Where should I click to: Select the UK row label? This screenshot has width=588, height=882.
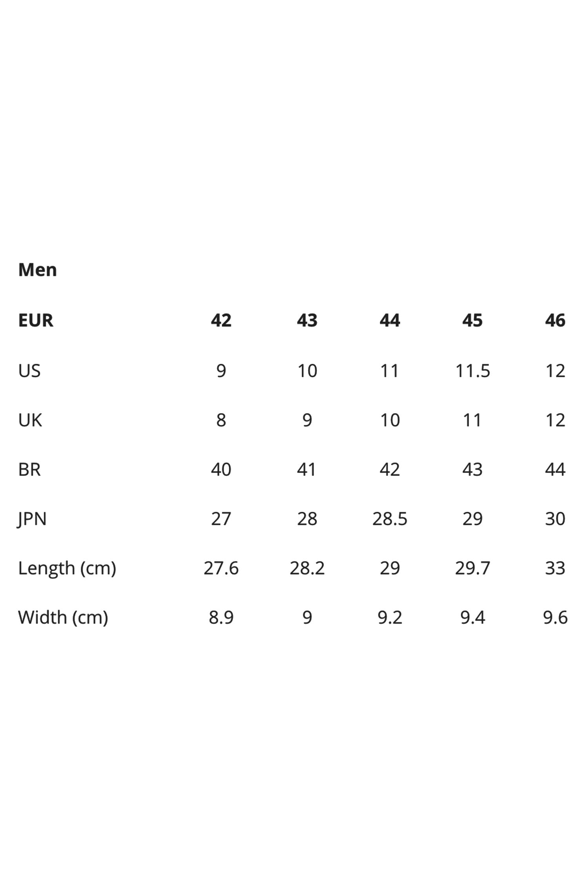click(x=30, y=420)
